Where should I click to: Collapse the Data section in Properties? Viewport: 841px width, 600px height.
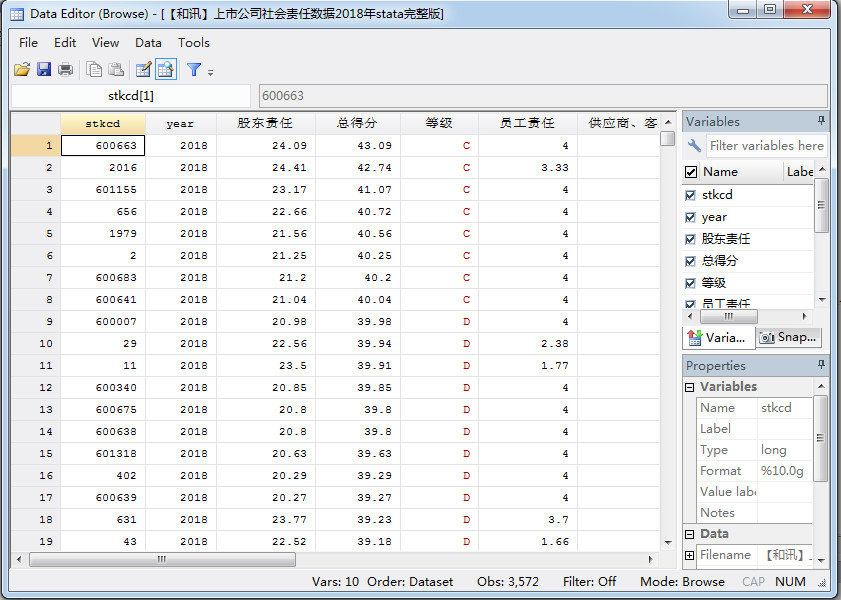[x=690, y=534]
